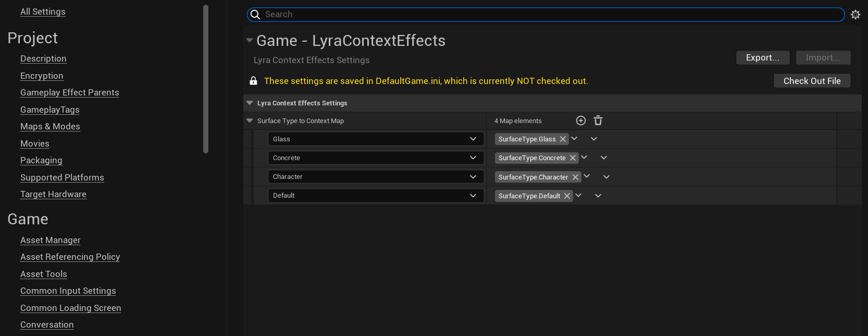
Task: Open Encryption project settings
Action: click(x=42, y=76)
